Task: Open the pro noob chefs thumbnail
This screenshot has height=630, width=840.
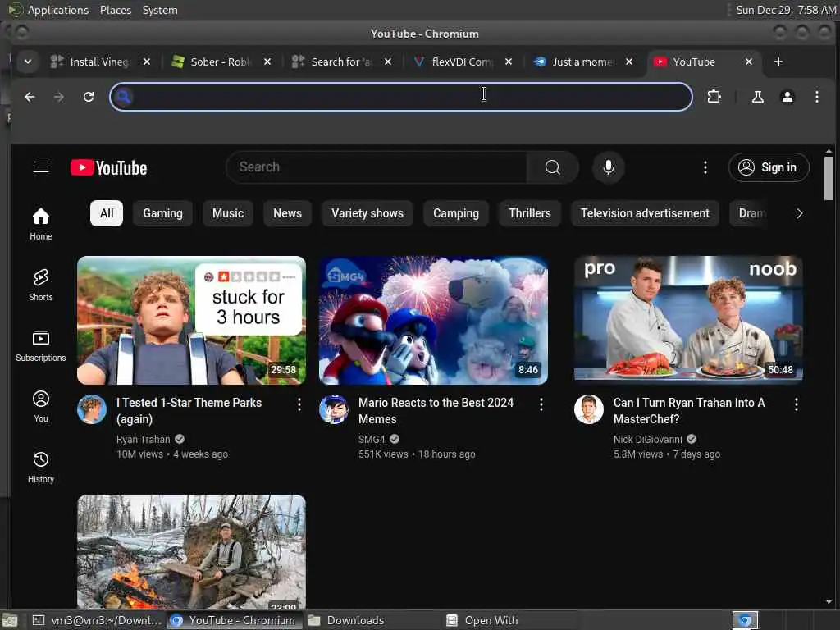Action: pyautogui.click(x=688, y=320)
